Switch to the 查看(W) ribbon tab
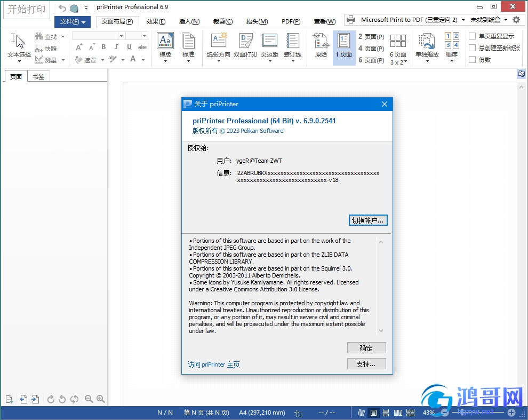Screen dimensions: 528x420 click(325, 21)
